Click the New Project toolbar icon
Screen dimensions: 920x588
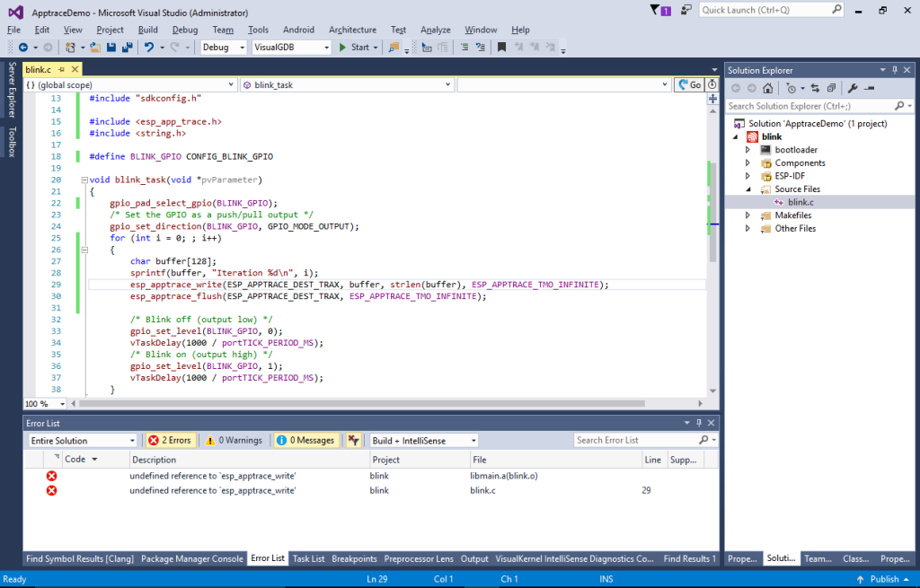70,48
